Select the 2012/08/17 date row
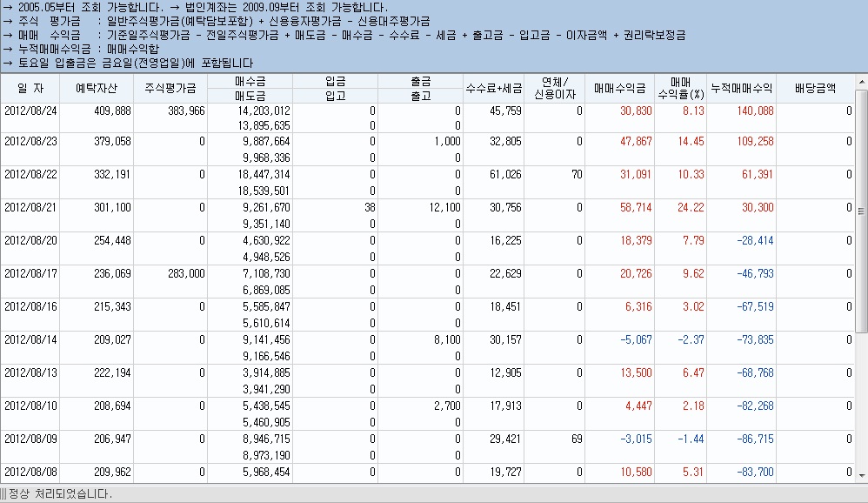 (x=30, y=272)
